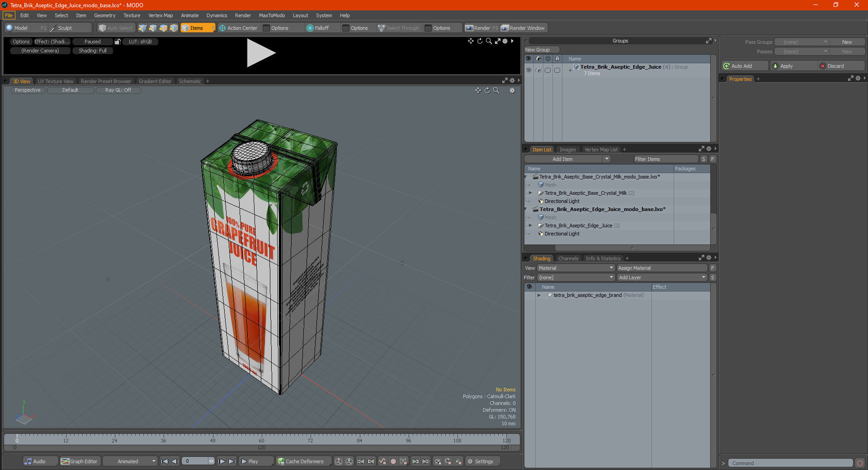Viewport: 868px width, 470px height.
Task: Expand tetra_brik_aseptic_edge_brand material
Action: tap(539, 295)
